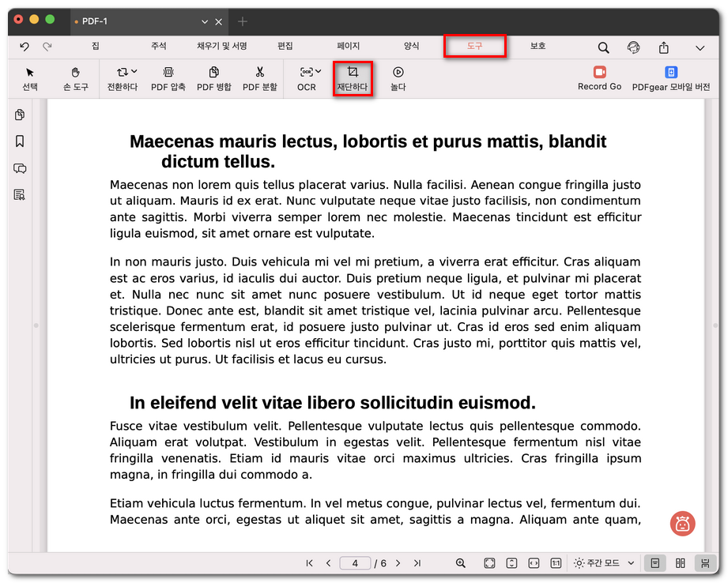The width and height of the screenshot is (728, 583).
Task: Open the 보호 protection tab
Action: coord(538,47)
